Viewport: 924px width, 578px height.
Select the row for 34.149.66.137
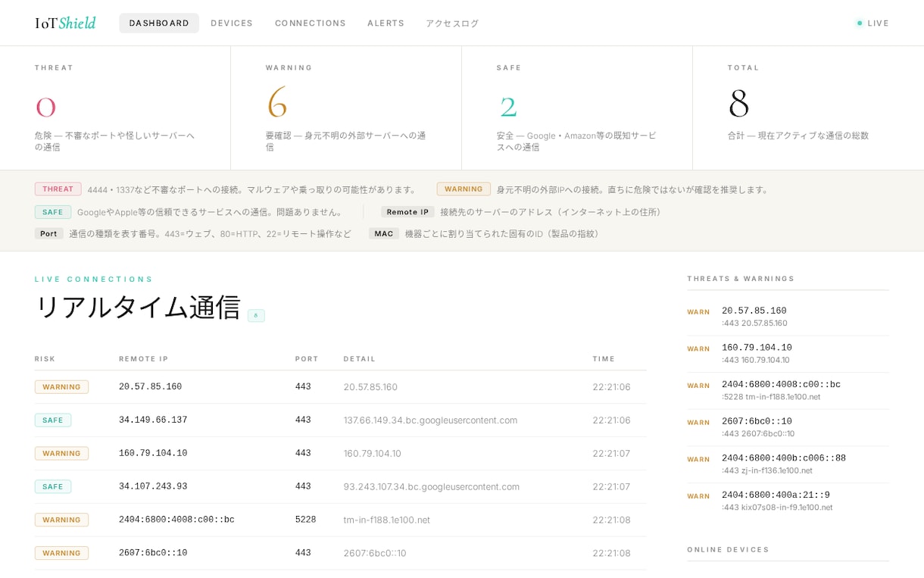pyautogui.click(x=340, y=420)
